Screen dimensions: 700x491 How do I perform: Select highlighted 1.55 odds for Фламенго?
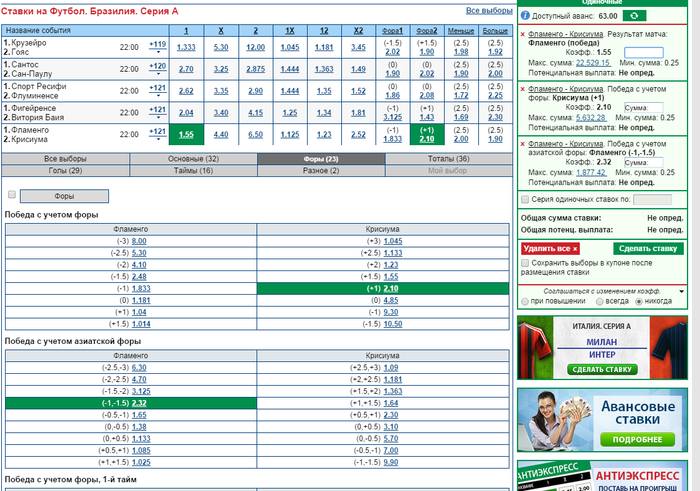coord(186,134)
